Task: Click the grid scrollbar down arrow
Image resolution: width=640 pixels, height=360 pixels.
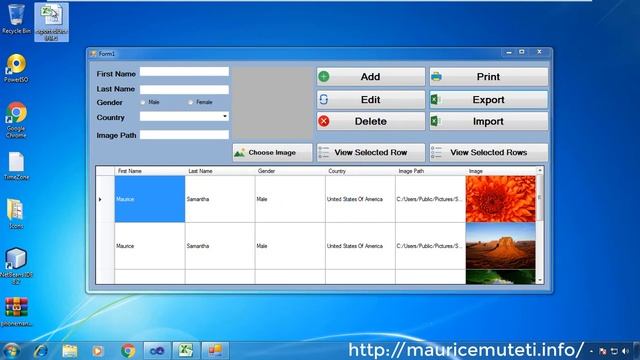Action: pos(540,280)
